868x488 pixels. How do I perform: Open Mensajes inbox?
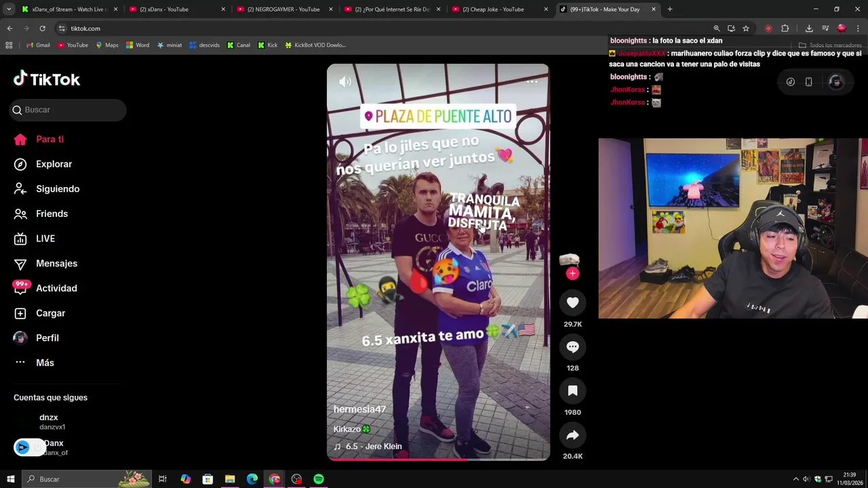click(45, 263)
